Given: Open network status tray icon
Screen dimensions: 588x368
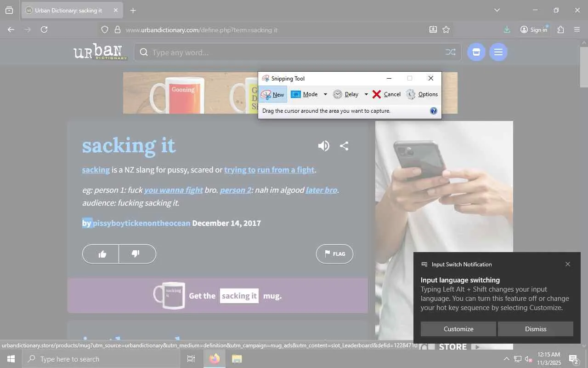Looking at the screenshot, I should pyautogui.click(x=518, y=359).
